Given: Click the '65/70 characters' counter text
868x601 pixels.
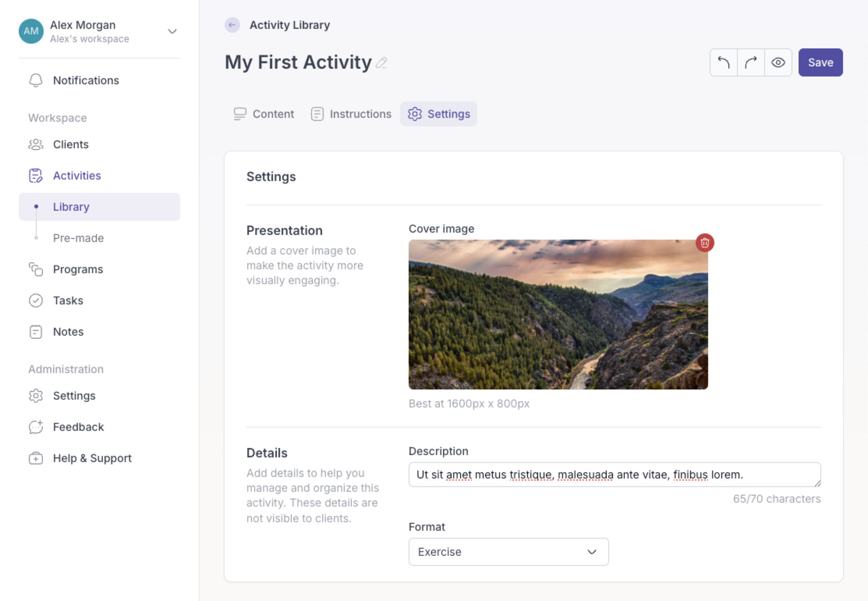Looking at the screenshot, I should click(777, 499).
